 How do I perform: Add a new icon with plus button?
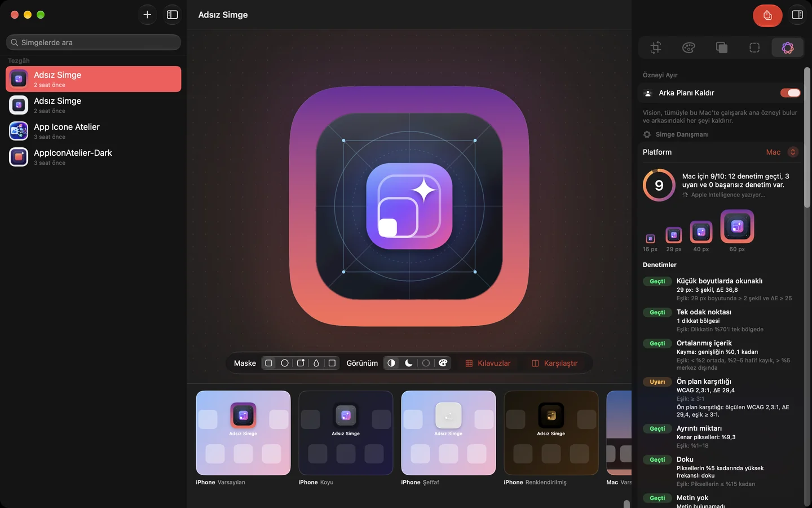[147, 15]
